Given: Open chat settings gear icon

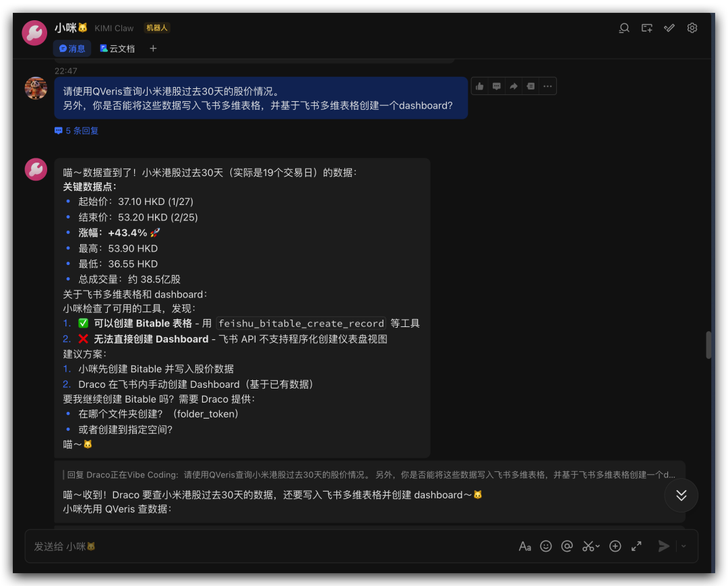Looking at the screenshot, I should (692, 28).
